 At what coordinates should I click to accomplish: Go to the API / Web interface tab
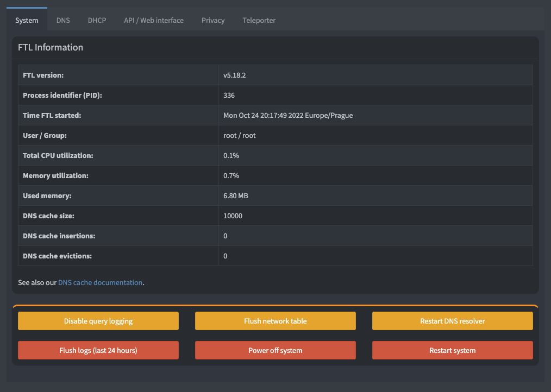click(154, 20)
